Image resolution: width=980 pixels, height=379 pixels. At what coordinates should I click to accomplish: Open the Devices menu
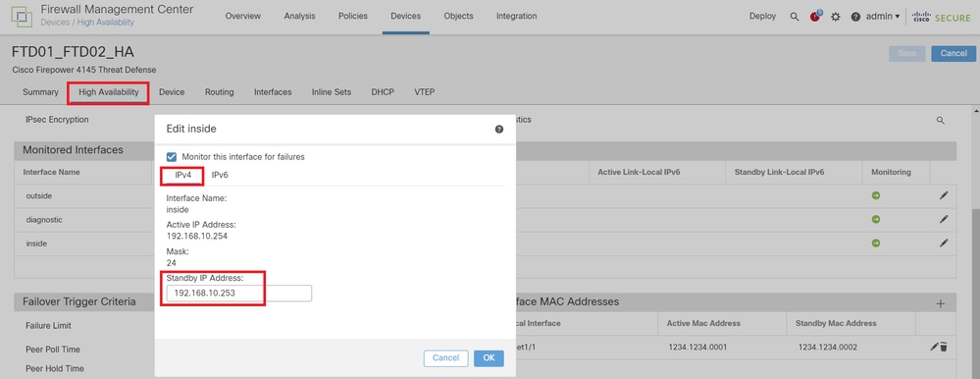[405, 17]
